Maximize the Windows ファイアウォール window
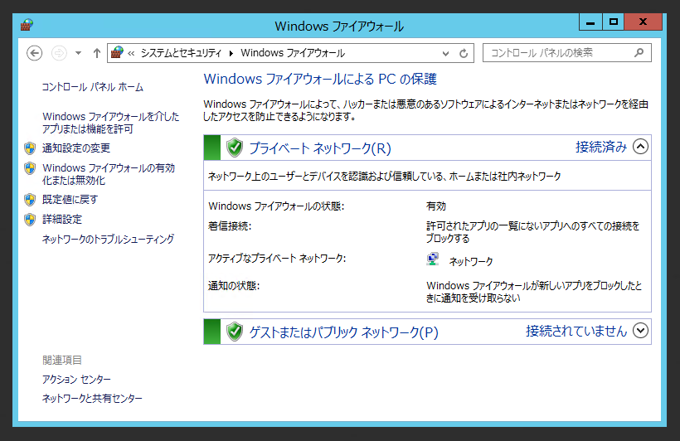 pyautogui.click(x=613, y=22)
